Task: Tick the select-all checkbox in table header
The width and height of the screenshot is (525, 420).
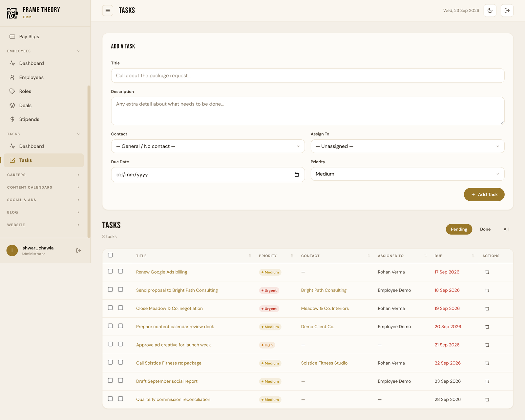Action: click(110, 255)
